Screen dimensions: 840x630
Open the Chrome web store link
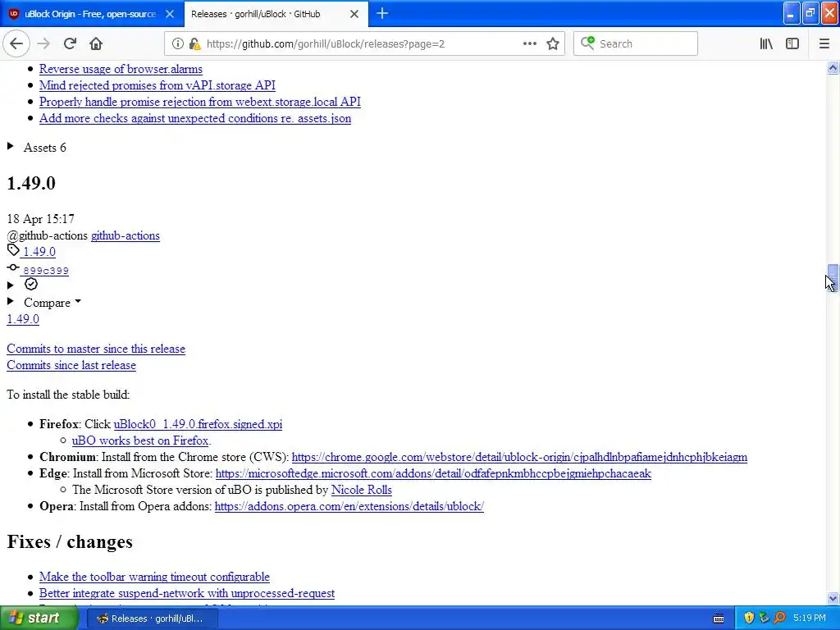click(519, 457)
